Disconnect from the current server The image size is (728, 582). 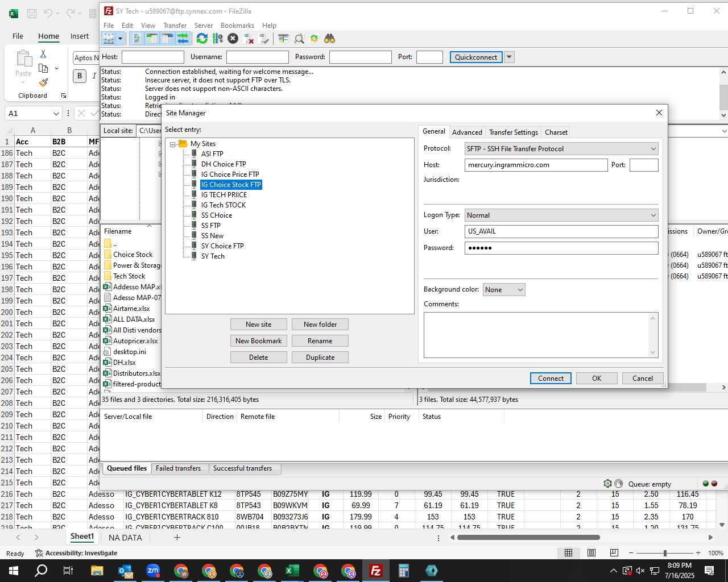click(249, 39)
